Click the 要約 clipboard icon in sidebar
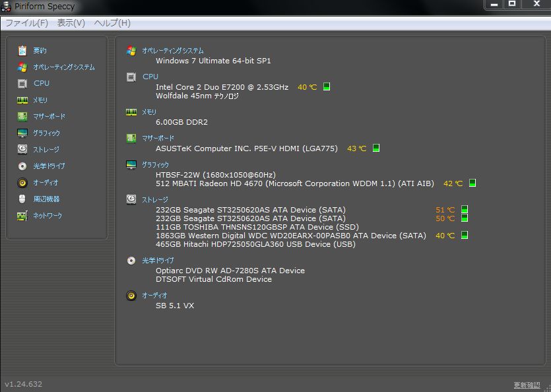Viewport: 551px width, 392px height. click(22, 51)
